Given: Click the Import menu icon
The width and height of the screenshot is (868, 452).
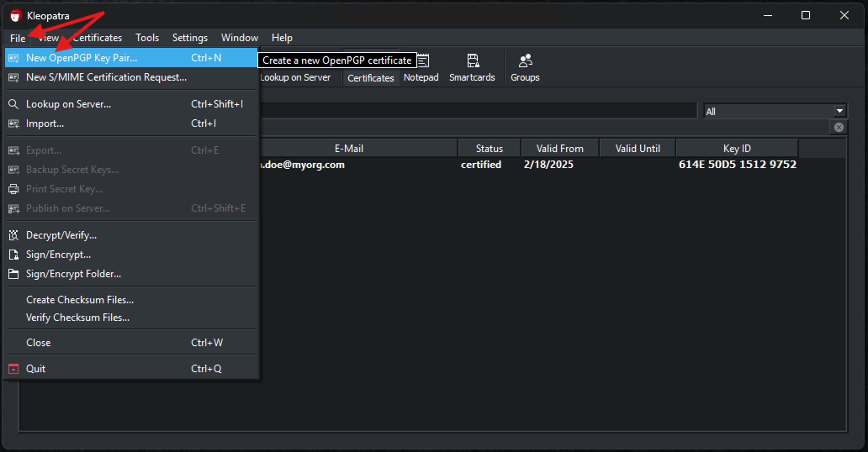Looking at the screenshot, I should coord(14,124).
